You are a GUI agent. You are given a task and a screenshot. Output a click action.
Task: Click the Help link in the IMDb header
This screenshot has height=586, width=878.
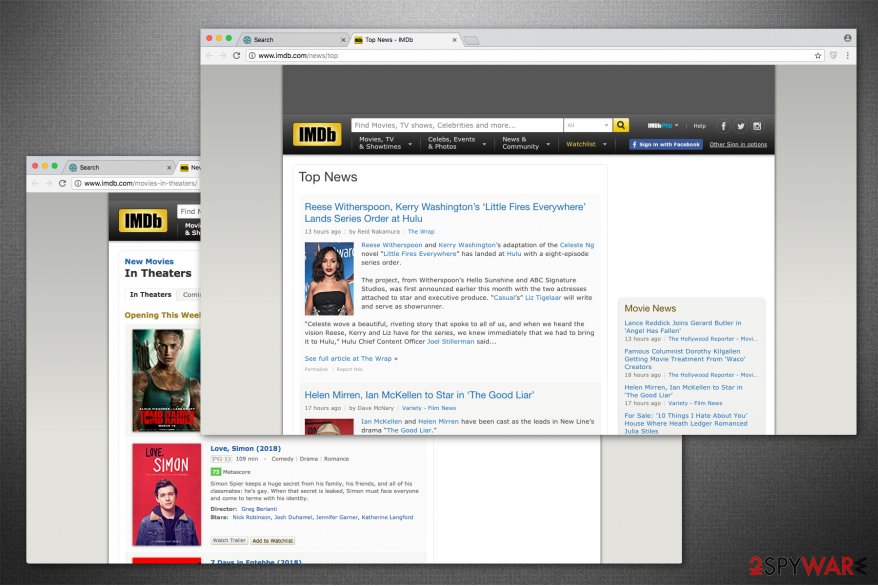coord(699,126)
